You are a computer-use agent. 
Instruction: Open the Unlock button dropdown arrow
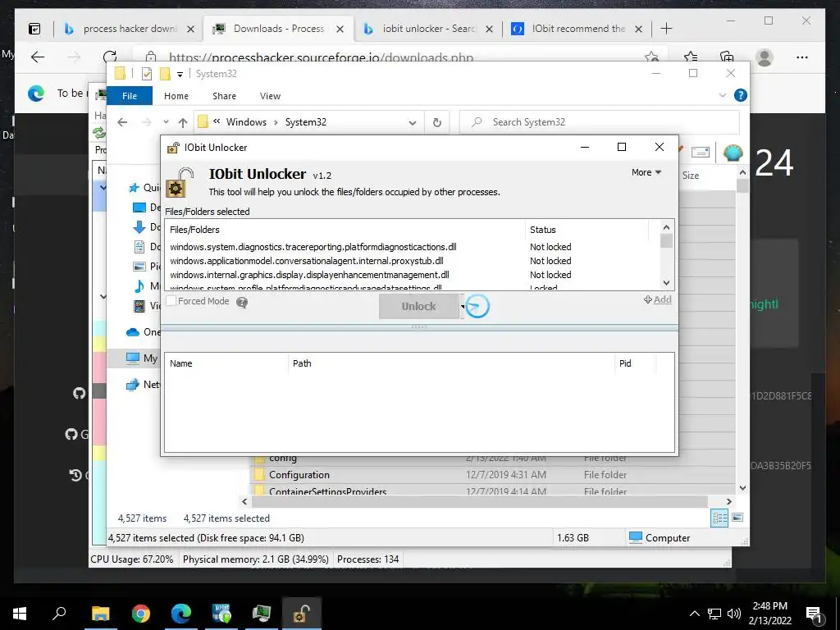[x=463, y=307]
